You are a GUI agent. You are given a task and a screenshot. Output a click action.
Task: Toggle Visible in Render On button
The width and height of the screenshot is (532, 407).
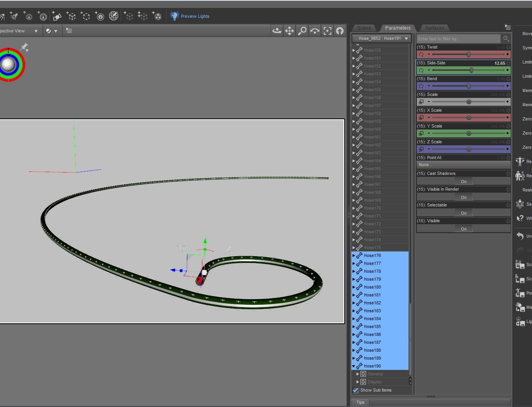[463, 197]
